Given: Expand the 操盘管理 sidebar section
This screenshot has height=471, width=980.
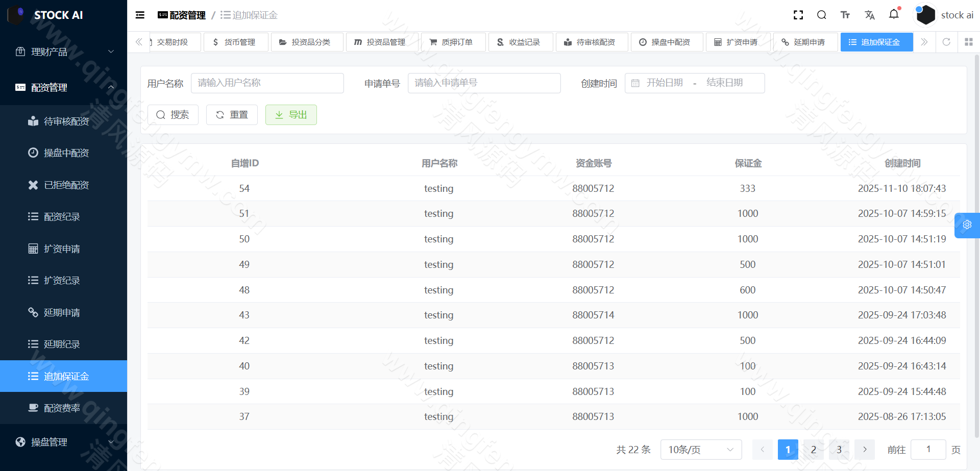Looking at the screenshot, I should coord(63,442).
